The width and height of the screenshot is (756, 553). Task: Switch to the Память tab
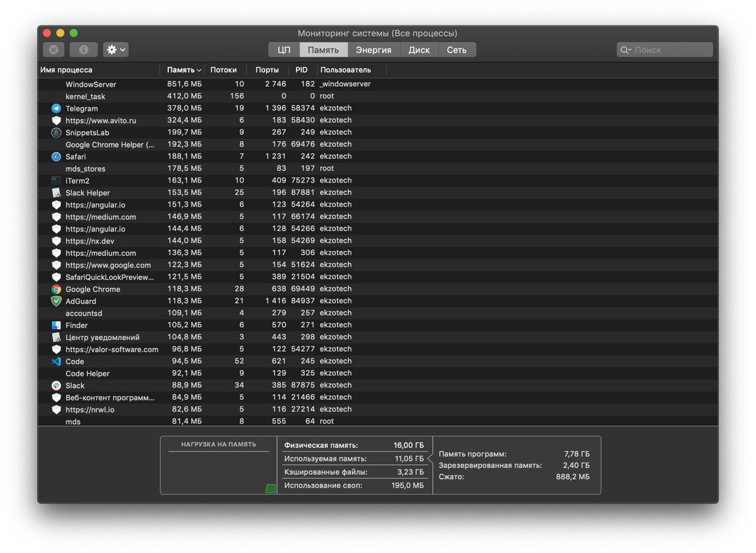click(x=323, y=50)
